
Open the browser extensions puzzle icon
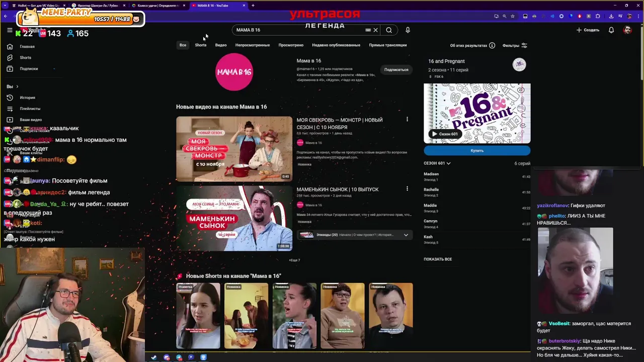click(598, 16)
